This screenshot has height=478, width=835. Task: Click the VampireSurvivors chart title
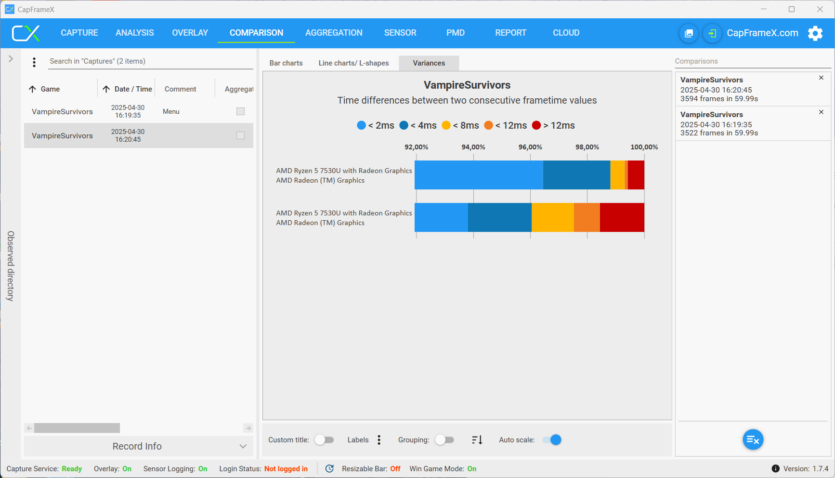[x=467, y=85]
